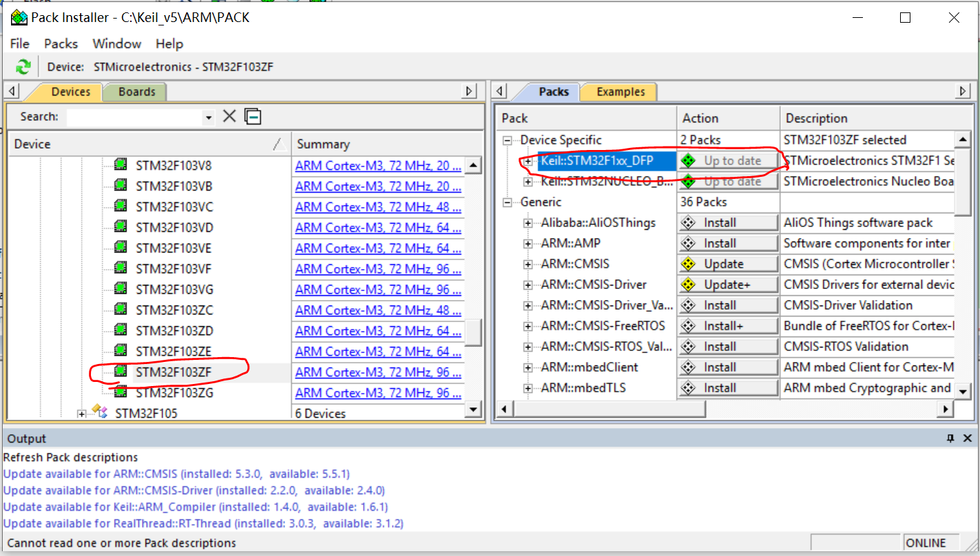
Task: Switch to the Examples tab
Action: [x=621, y=92]
